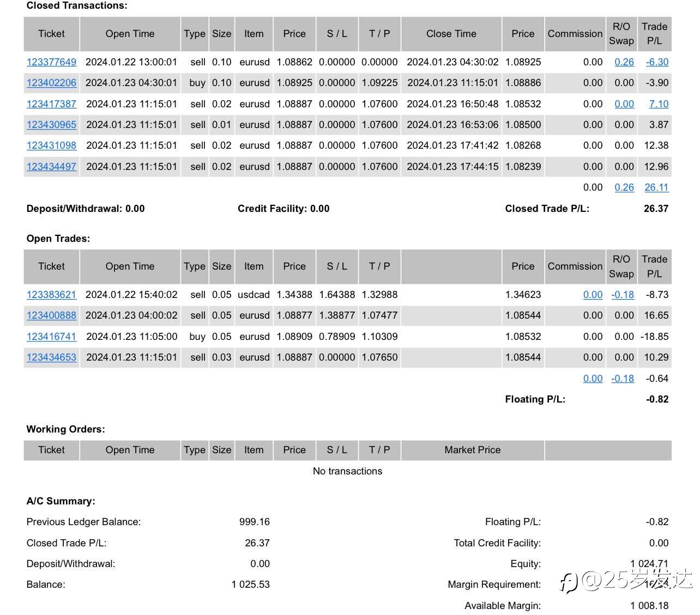Click the -6.30 Trade P/L link
700x615 pixels.
click(x=657, y=62)
